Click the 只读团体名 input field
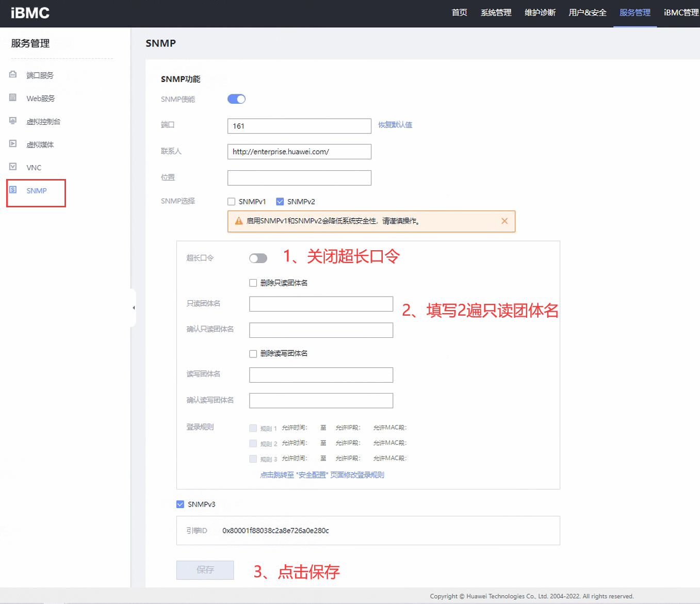 point(321,304)
